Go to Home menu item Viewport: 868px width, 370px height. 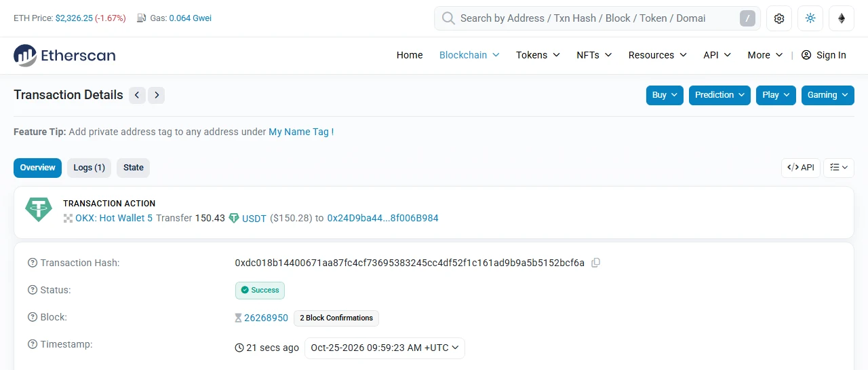[410, 55]
